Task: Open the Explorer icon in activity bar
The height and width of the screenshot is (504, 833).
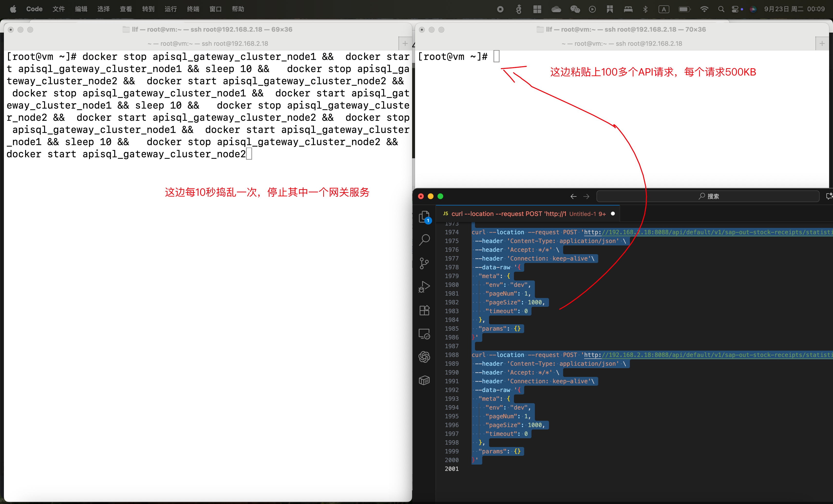Action: coord(424,217)
